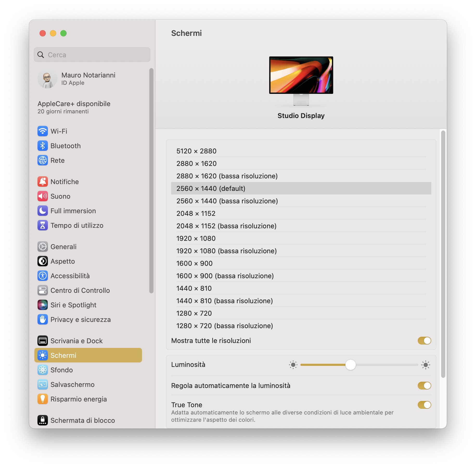Click the search magnifier icon
Viewport: 476px width, 467px height.
[x=41, y=55]
